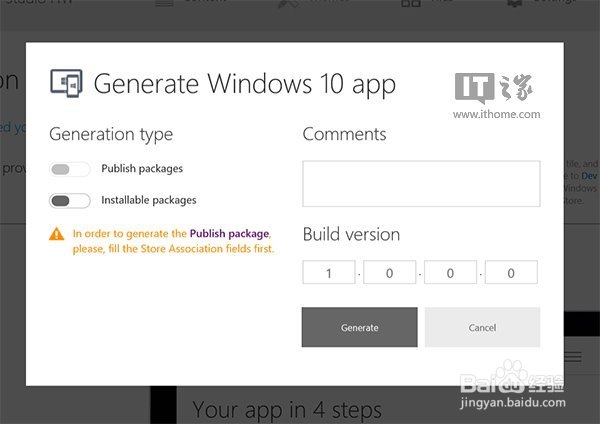Click the Installable packages label text
The image size is (600, 424).
click(149, 200)
